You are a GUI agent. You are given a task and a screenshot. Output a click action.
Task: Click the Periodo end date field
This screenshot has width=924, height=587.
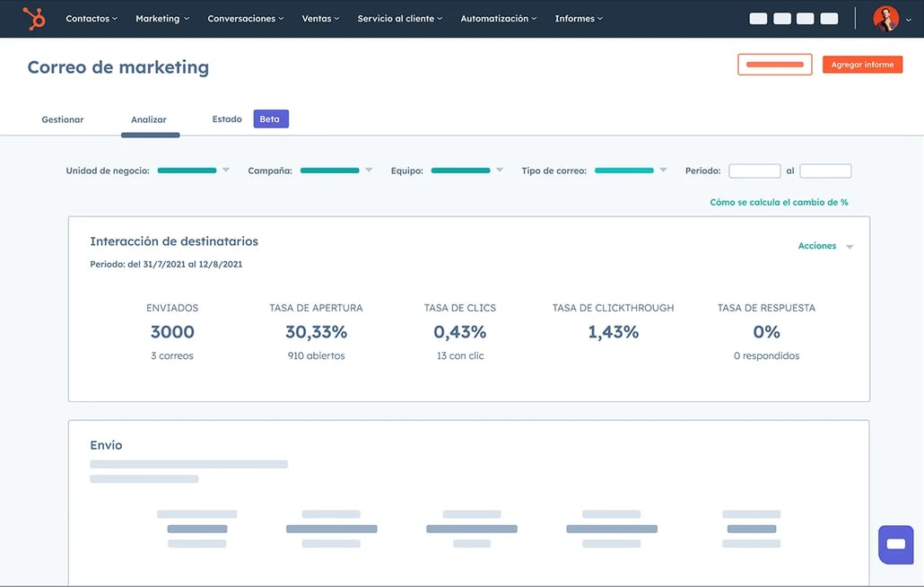[x=825, y=171]
